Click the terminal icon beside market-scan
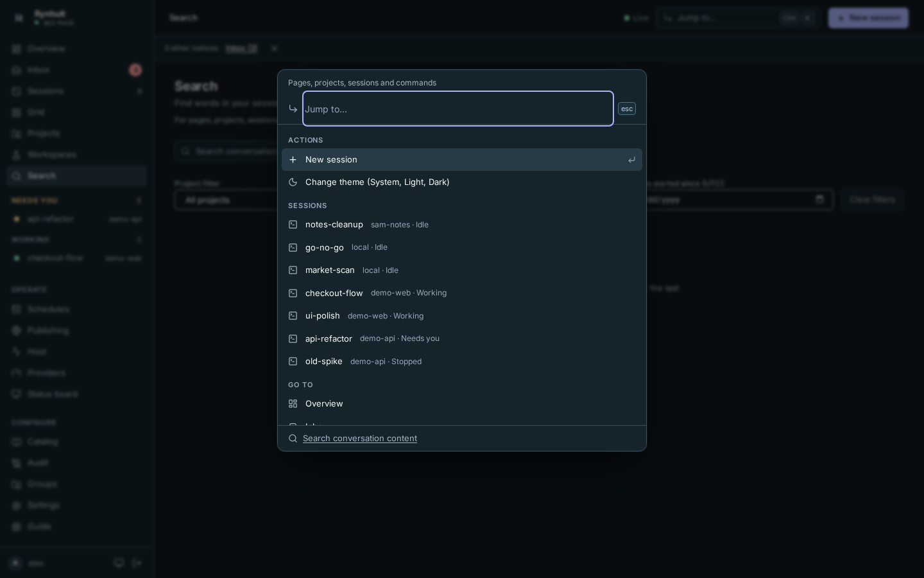This screenshot has width=924, height=578. (293, 270)
